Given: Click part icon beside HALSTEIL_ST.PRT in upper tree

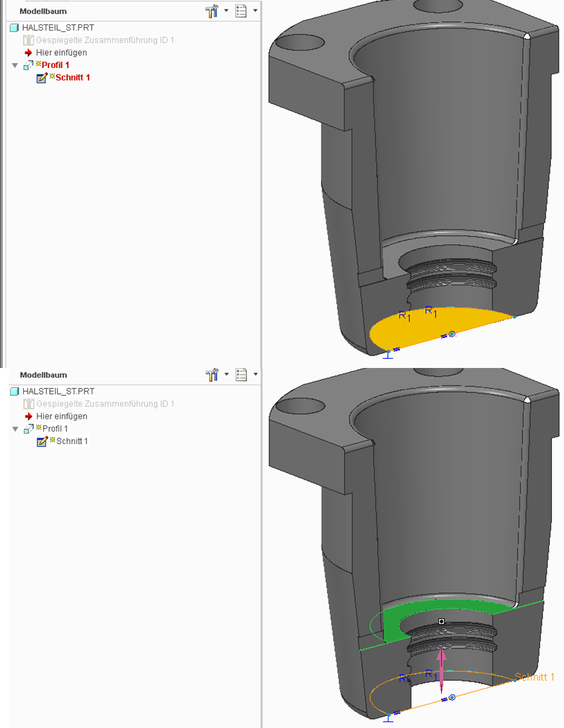Looking at the screenshot, I should [15, 28].
